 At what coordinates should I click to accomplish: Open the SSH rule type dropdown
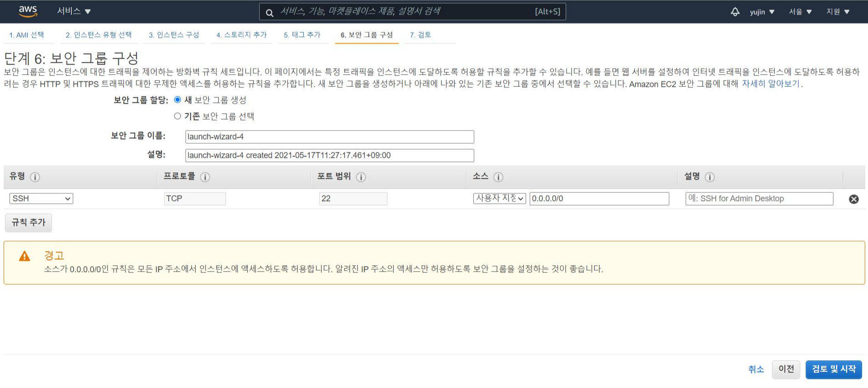41,198
